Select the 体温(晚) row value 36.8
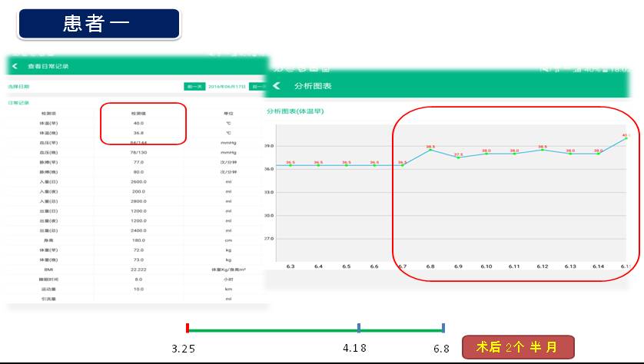 [138, 132]
